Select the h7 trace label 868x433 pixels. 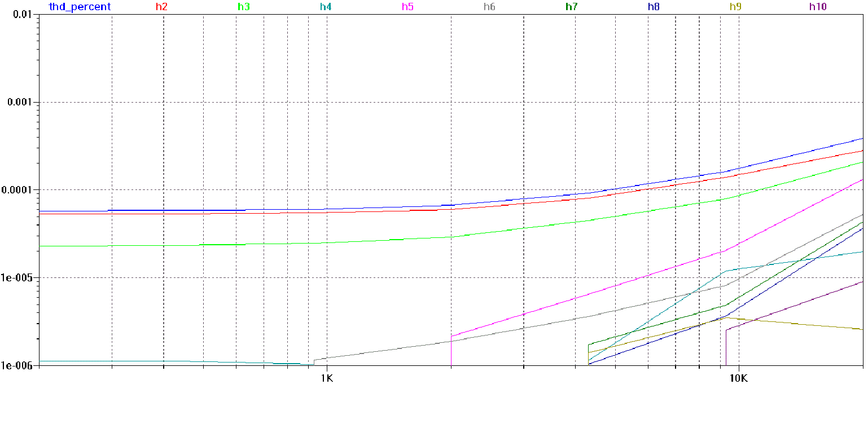click(x=572, y=7)
